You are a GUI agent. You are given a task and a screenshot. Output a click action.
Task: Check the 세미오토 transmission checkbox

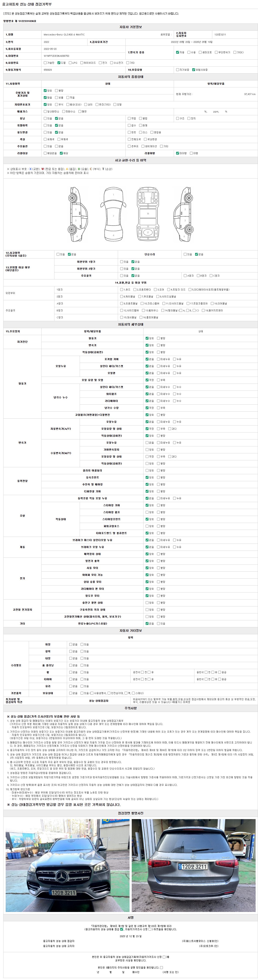coord(200,52)
